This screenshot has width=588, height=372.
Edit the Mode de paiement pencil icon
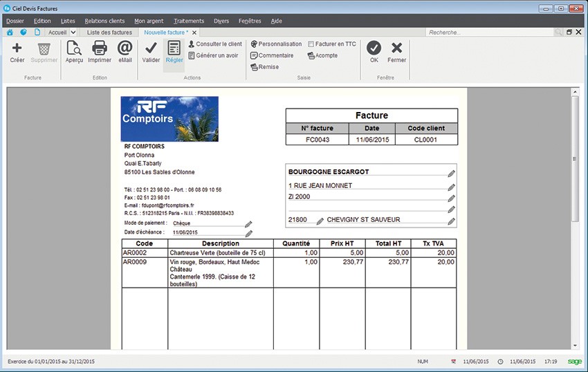tap(249, 224)
